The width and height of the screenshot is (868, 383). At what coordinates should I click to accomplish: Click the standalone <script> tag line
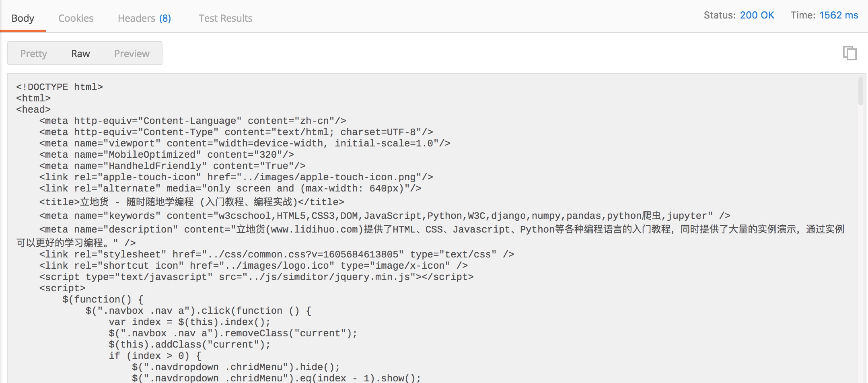62,288
